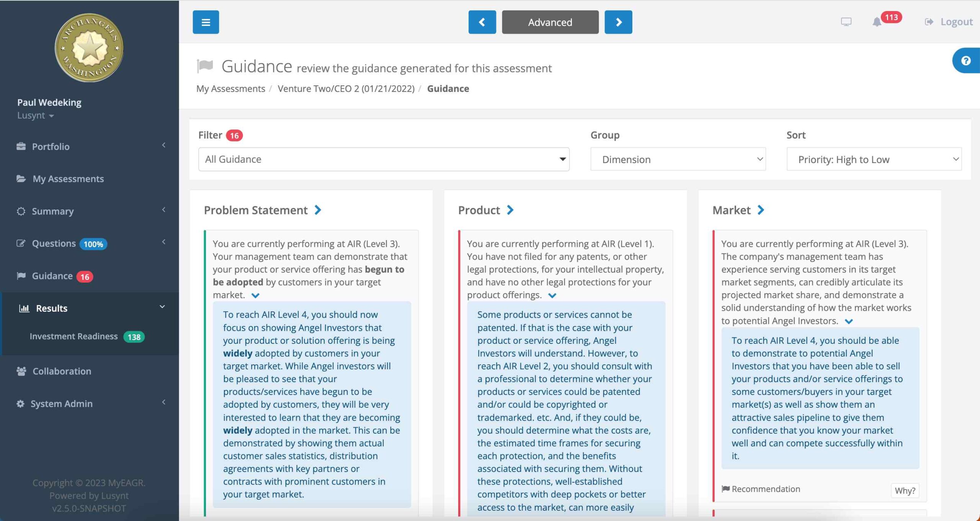Open the Group Dimension dropdown

point(678,159)
